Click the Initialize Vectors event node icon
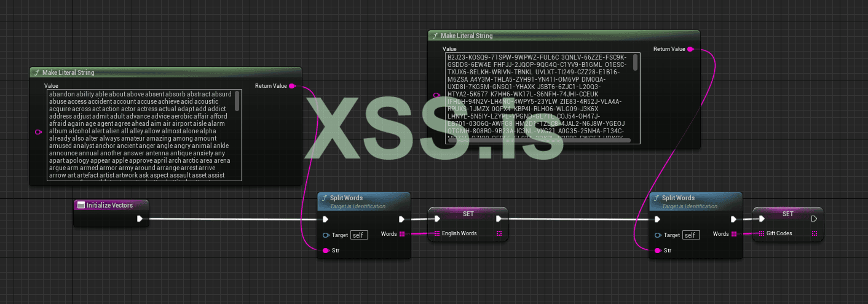 point(81,205)
